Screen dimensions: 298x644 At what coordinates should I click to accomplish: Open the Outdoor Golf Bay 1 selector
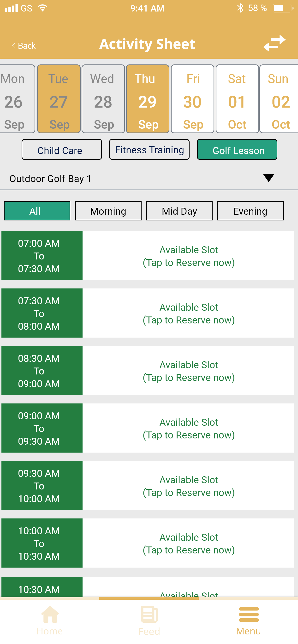click(149, 178)
